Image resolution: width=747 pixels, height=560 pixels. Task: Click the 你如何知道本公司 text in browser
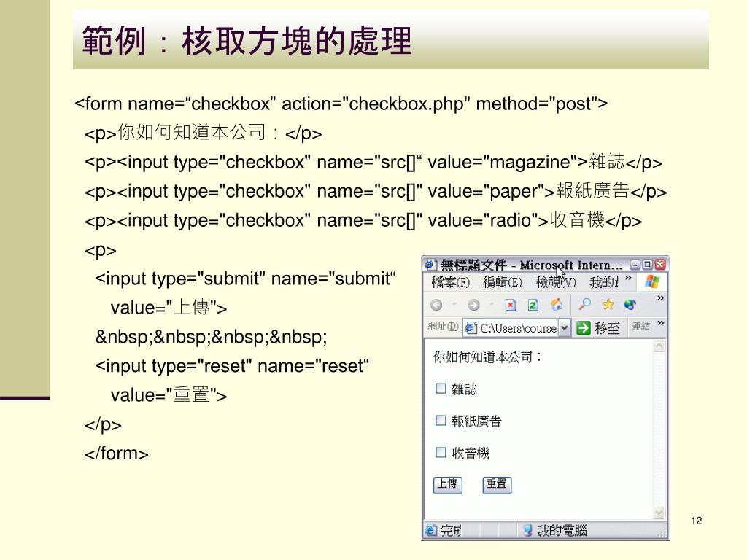pyautogui.click(x=487, y=357)
